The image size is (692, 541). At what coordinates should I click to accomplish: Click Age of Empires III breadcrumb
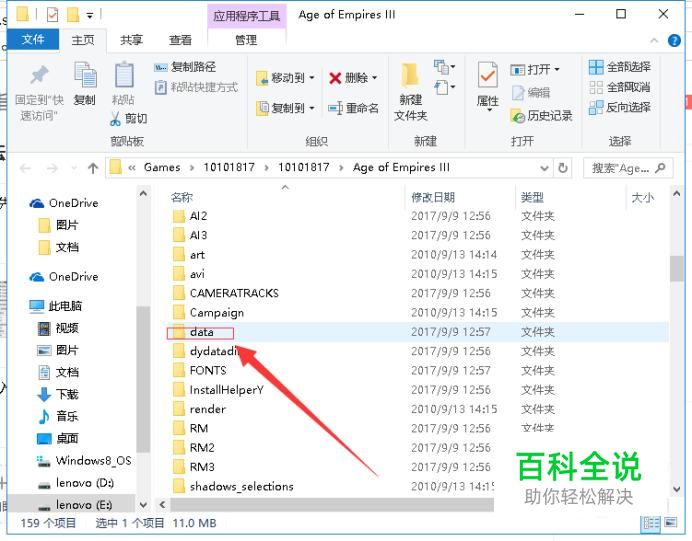pos(401,167)
